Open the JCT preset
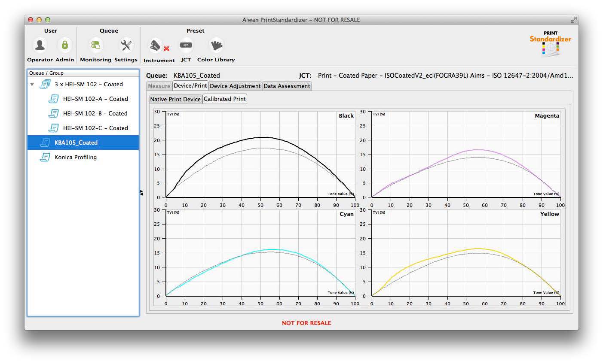This screenshot has height=364, width=603. [x=186, y=45]
